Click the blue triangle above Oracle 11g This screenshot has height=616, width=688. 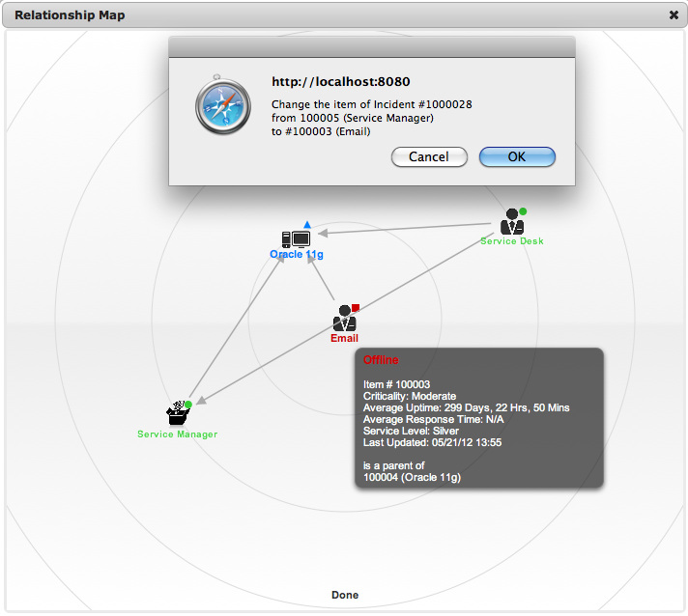pyautogui.click(x=307, y=224)
